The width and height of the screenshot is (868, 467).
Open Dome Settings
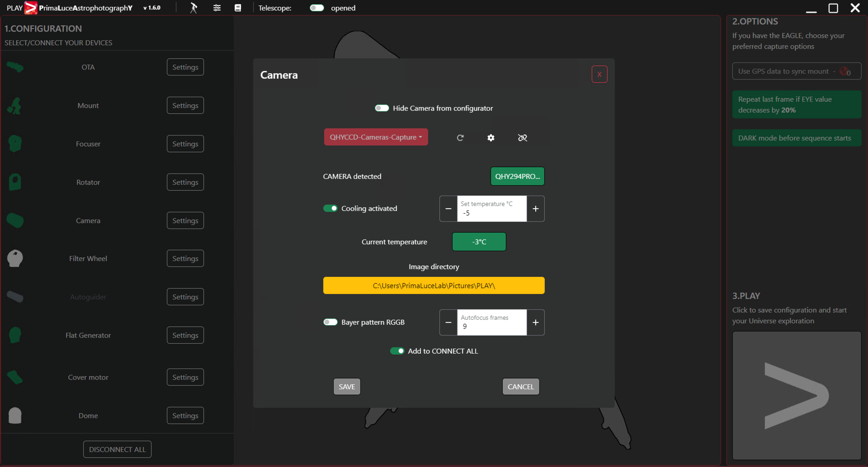tap(185, 416)
